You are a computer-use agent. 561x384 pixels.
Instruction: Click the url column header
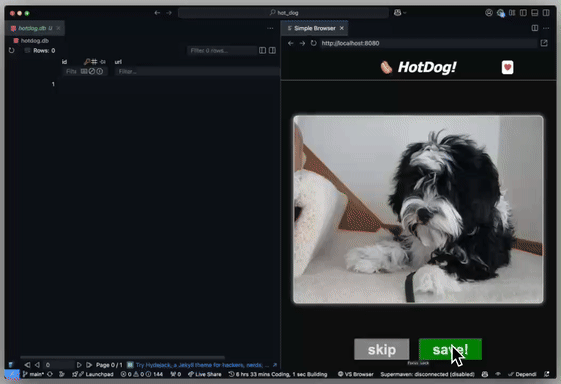click(118, 62)
